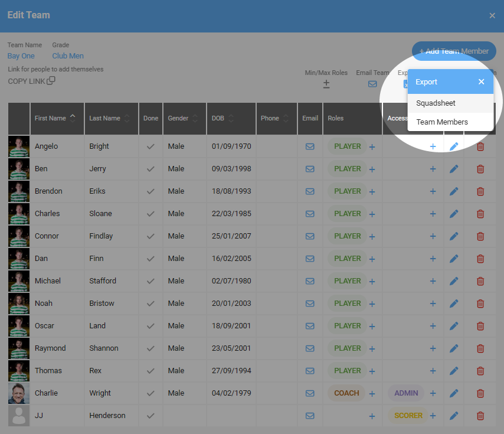Add a role for Charlie Wright

372,394
